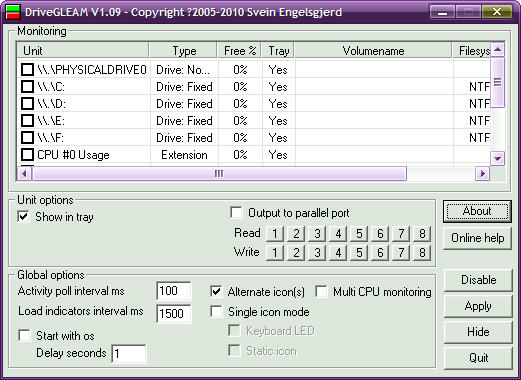Toggle the Show in tray checkbox
This screenshot has width=521, height=380.
pyautogui.click(x=23, y=217)
